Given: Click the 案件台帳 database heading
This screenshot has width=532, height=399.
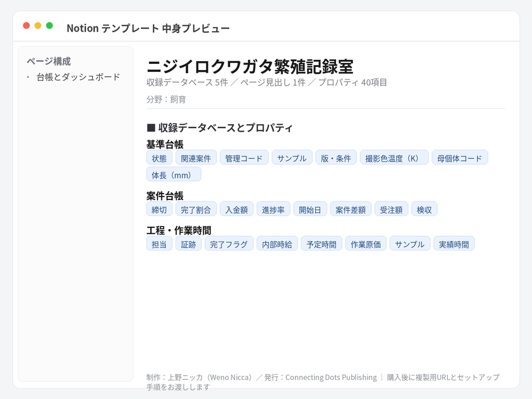Looking at the screenshot, I should [165, 196].
